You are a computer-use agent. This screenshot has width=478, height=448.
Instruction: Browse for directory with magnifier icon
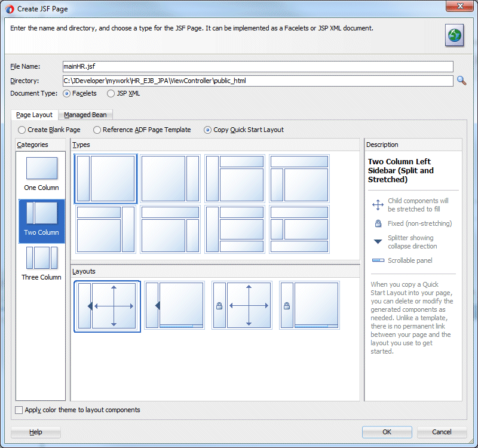461,81
